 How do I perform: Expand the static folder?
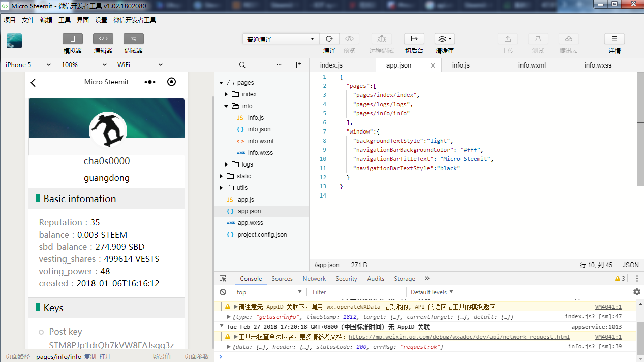tap(222, 176)
